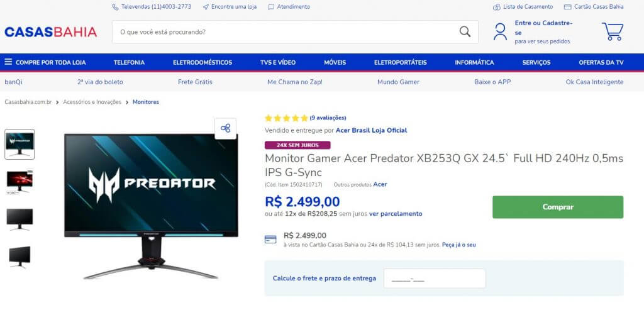644x310 pixels.
Task: Open the ver parcelamento link
Action: point(396,214)
